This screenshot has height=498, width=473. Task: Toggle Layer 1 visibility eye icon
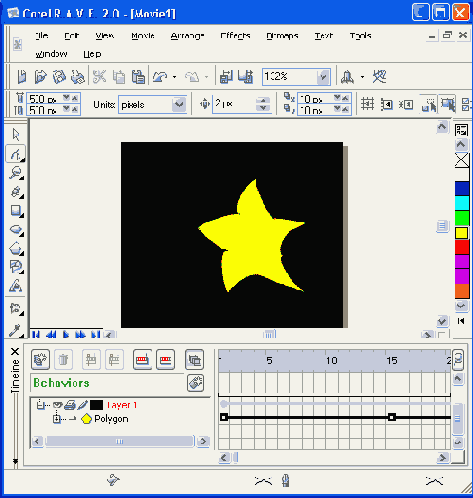58,405
